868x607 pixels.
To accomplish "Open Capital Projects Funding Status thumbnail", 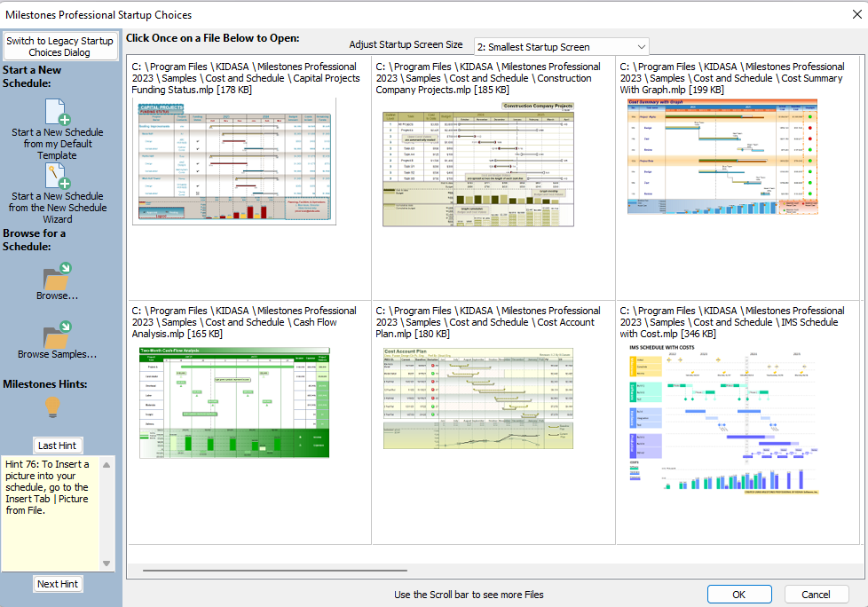I will click(x=234, y=161).
